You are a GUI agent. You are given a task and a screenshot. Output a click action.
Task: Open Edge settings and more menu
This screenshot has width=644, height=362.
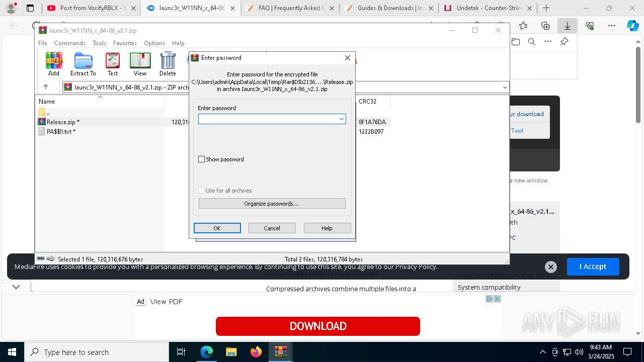(612, 26)
